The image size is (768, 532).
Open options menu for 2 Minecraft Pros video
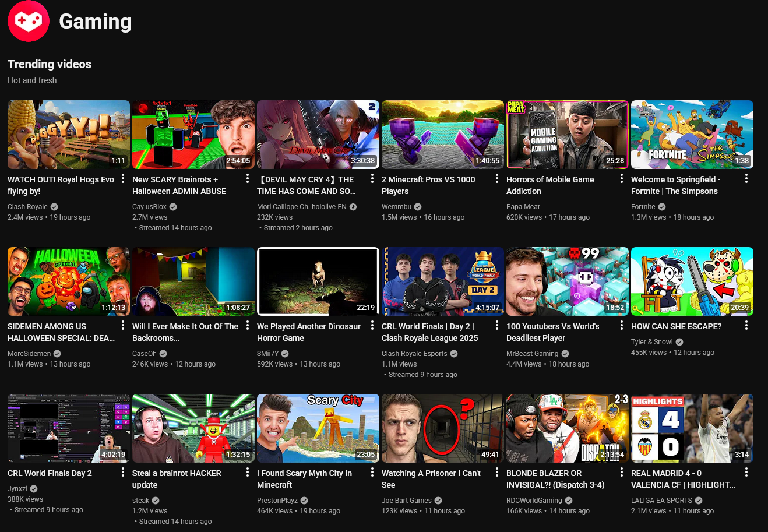pyautogui.click(x=497, y=179)
